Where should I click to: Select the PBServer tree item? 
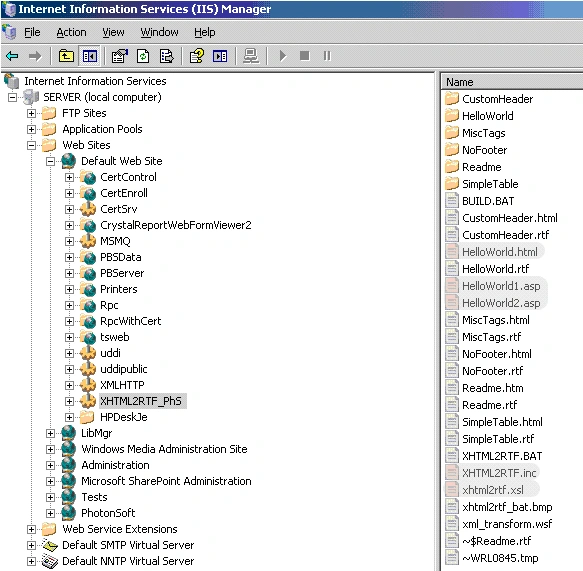(122, 273)
